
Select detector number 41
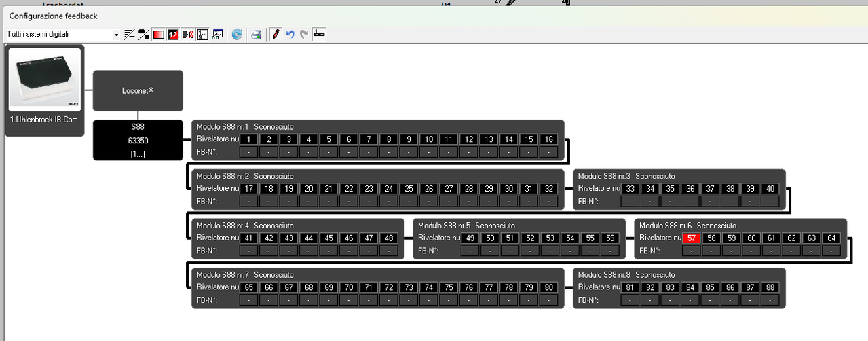point(249,238)
